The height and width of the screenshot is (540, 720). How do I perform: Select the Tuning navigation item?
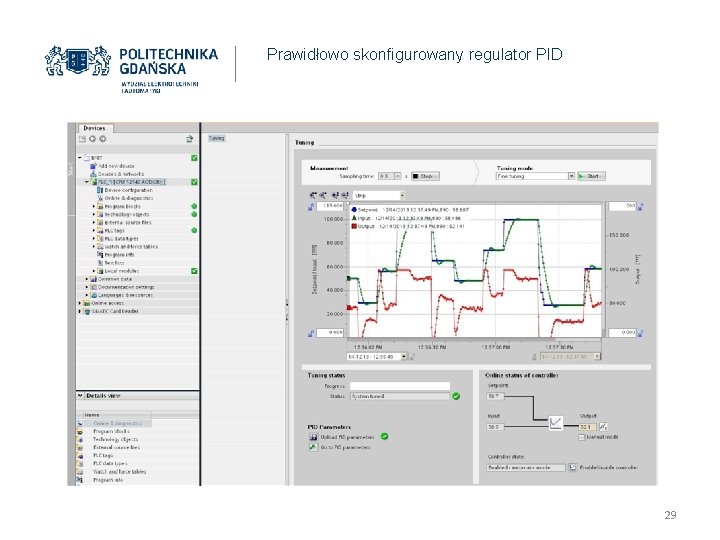tap(216, 138)
